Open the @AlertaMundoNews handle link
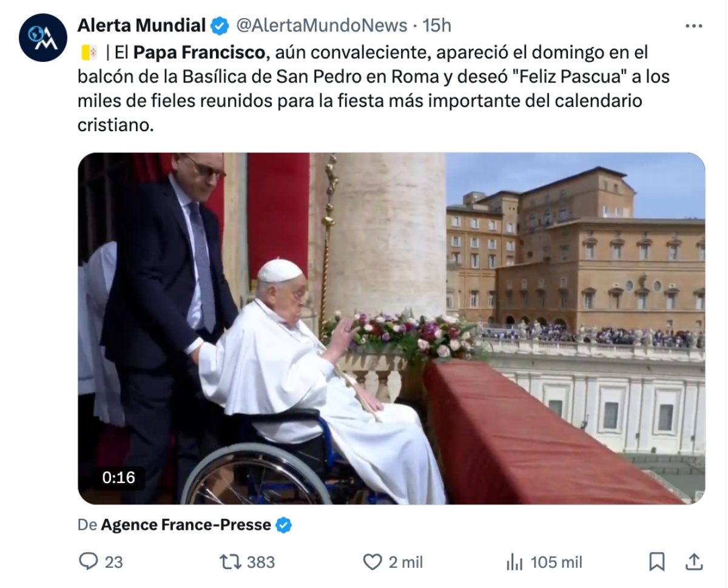Viewport: 728px width, 588px height. 321,25
